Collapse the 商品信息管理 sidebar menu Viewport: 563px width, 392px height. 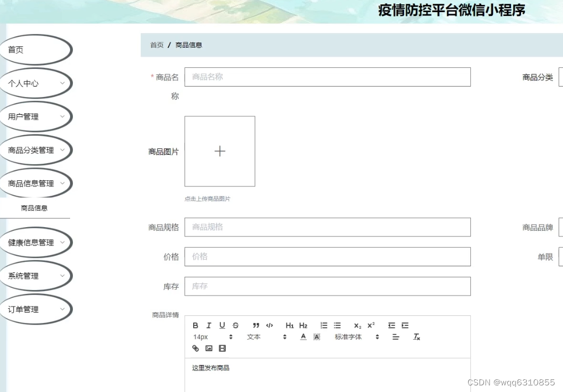(x=35, y=183)
